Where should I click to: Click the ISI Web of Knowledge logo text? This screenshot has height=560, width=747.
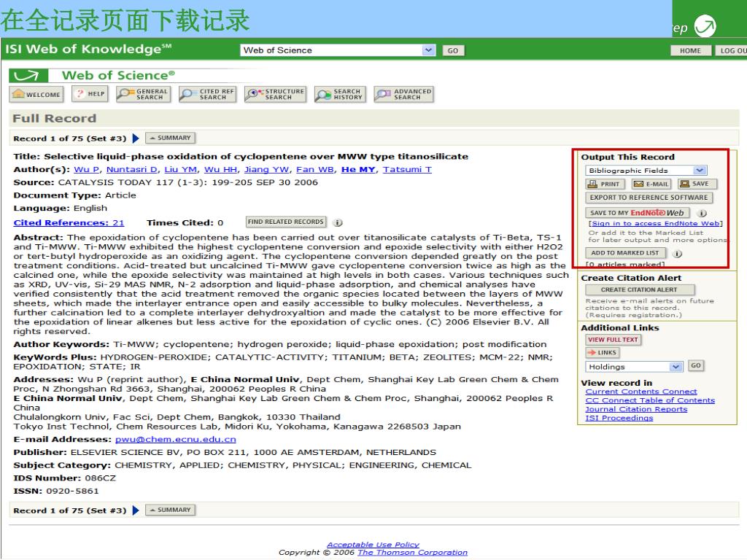point(88,49)
